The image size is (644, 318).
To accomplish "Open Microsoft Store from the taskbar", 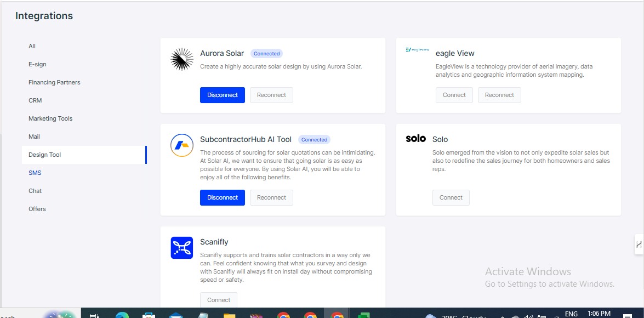I will [149, 316].
